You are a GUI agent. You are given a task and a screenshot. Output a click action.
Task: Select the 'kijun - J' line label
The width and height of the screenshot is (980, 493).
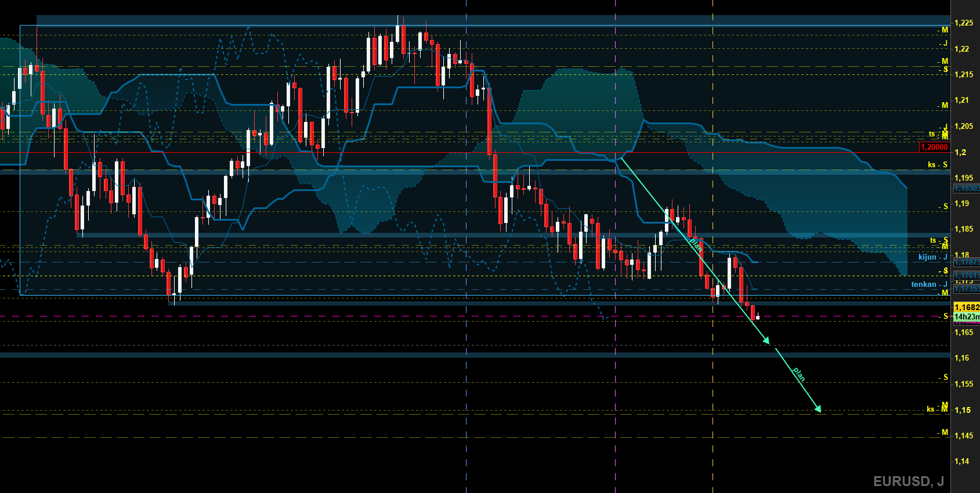(932, 257)
